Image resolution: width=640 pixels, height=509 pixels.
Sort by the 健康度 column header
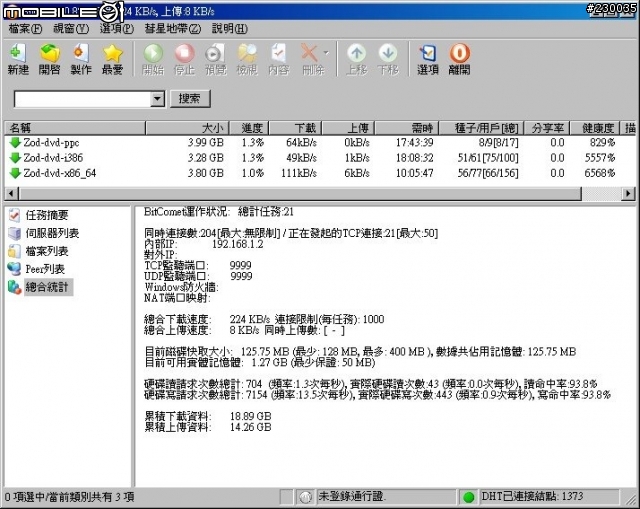[x=595, y=128]
